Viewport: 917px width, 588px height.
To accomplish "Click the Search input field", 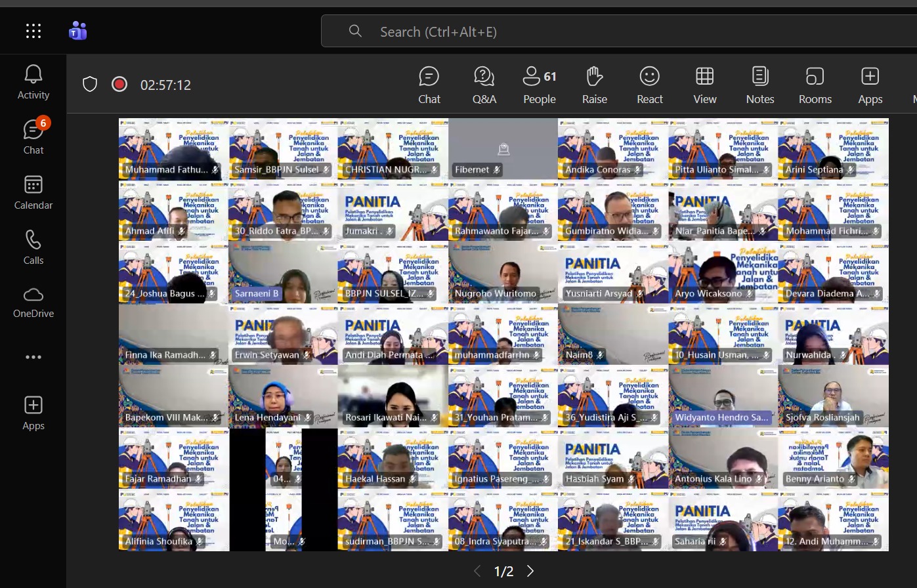I will [x=591, y=31].
